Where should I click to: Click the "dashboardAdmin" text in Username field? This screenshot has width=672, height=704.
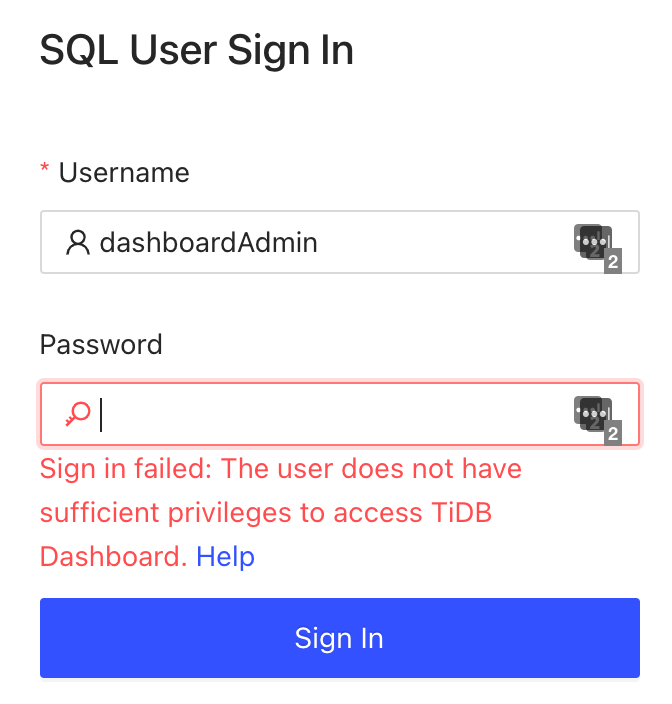click(208, 242)
